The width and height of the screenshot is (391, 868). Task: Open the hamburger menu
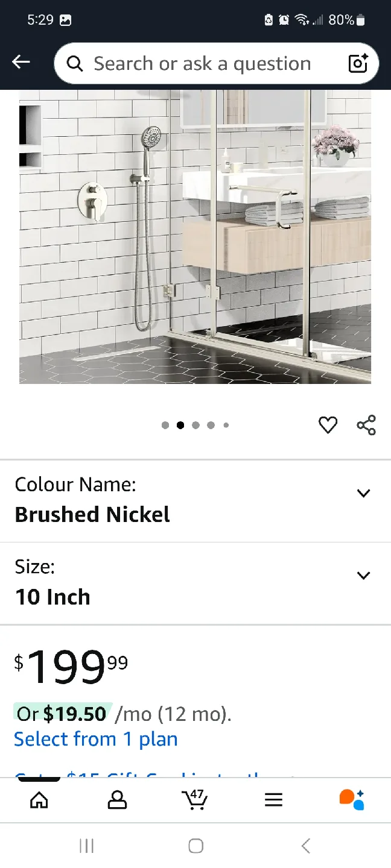point(273,800)
